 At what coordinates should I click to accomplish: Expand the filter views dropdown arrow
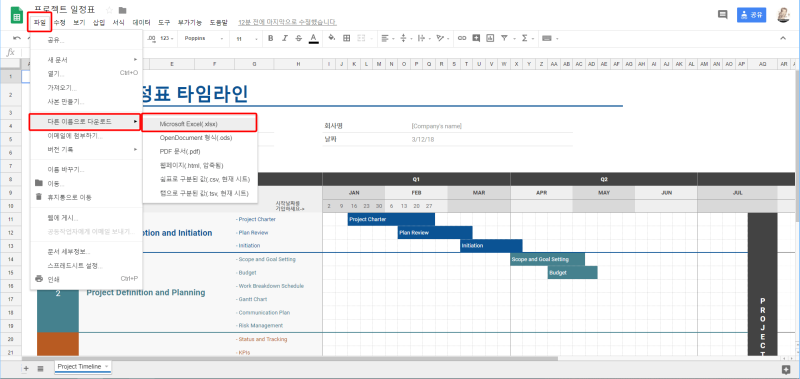coord(513,39)
